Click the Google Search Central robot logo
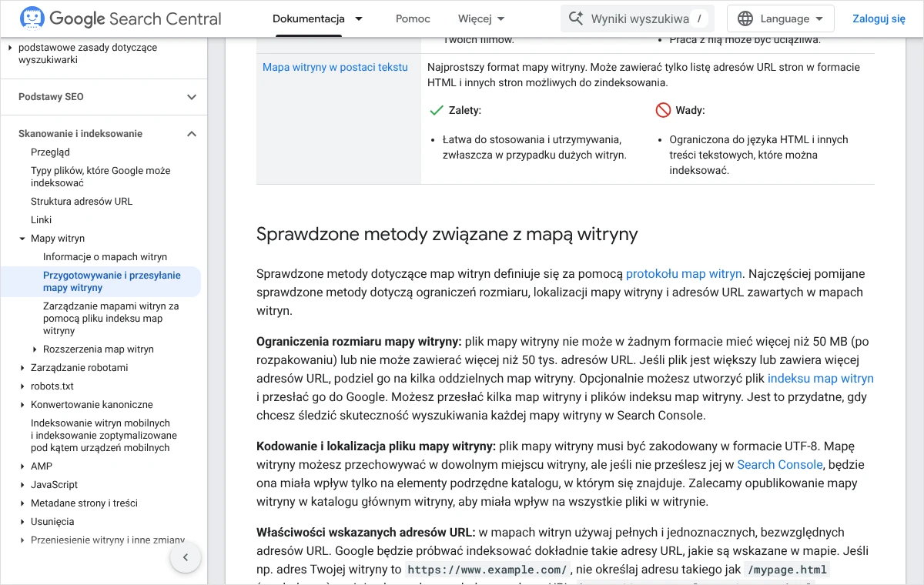Image resolution: width=924 pixels, height=585 pixels. (32, 18)
